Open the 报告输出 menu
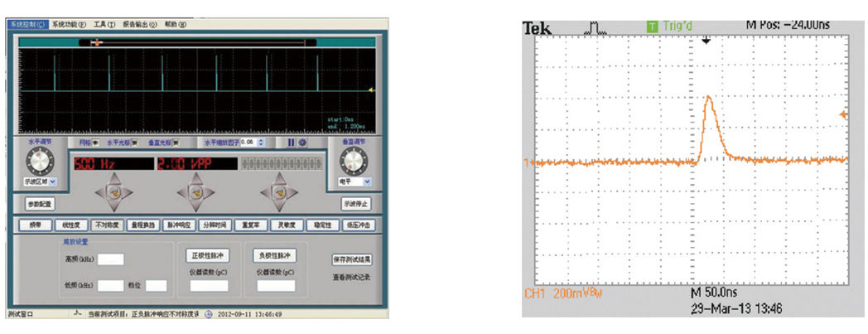Viewport: 868px width, 334px height. (x=140, y=25)
